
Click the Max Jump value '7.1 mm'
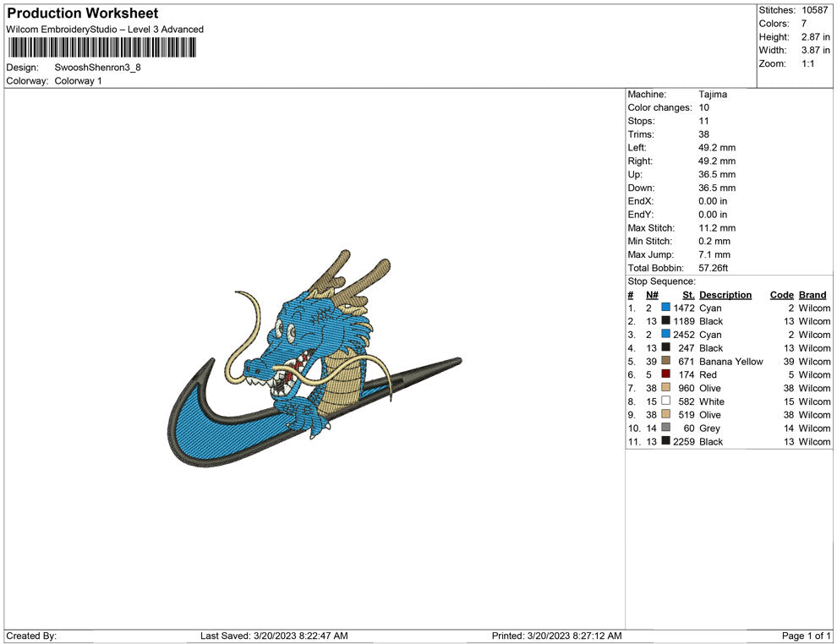[x=714, y=254]
